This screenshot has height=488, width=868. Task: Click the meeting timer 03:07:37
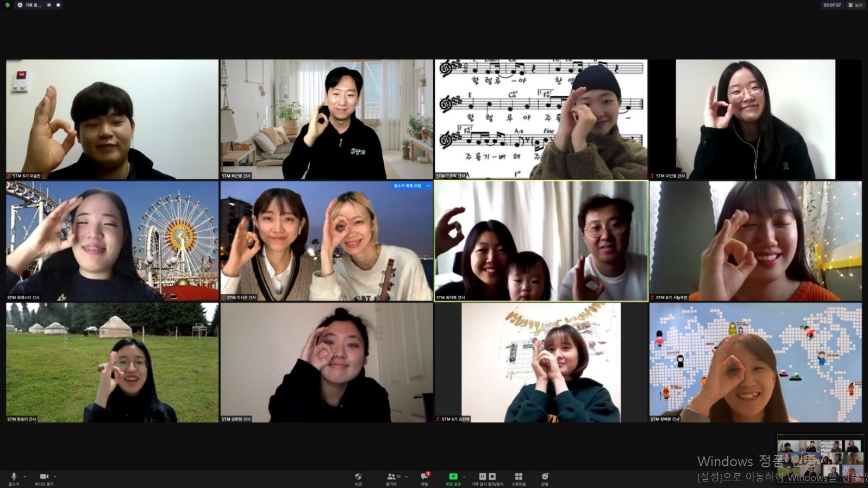coord(832,5)
